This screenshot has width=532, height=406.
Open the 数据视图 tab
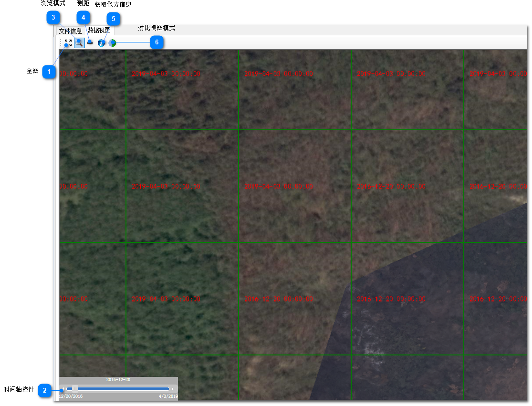[x=99, y=31]
